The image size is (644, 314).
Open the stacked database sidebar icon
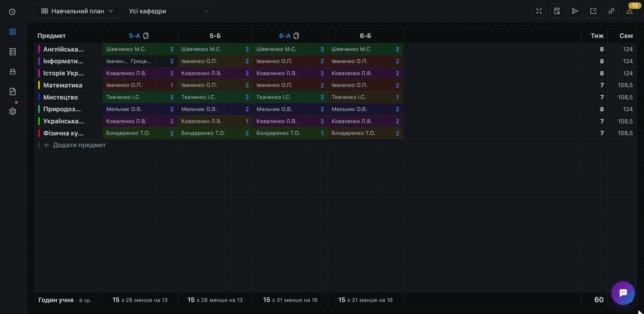12,52
